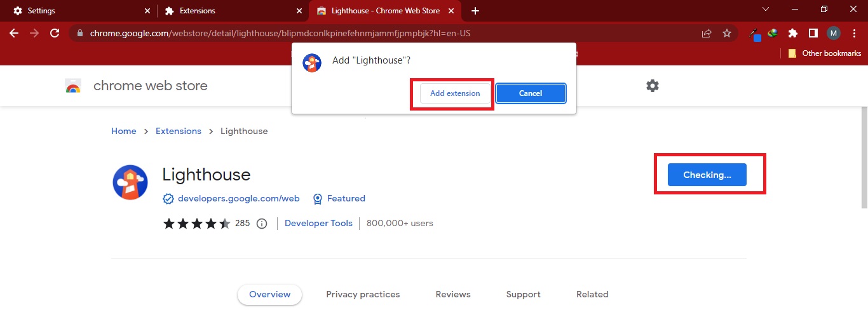Viewport: 868px width, 324px height.
Task: Click the 800,000+ users text
Action: 400,224
